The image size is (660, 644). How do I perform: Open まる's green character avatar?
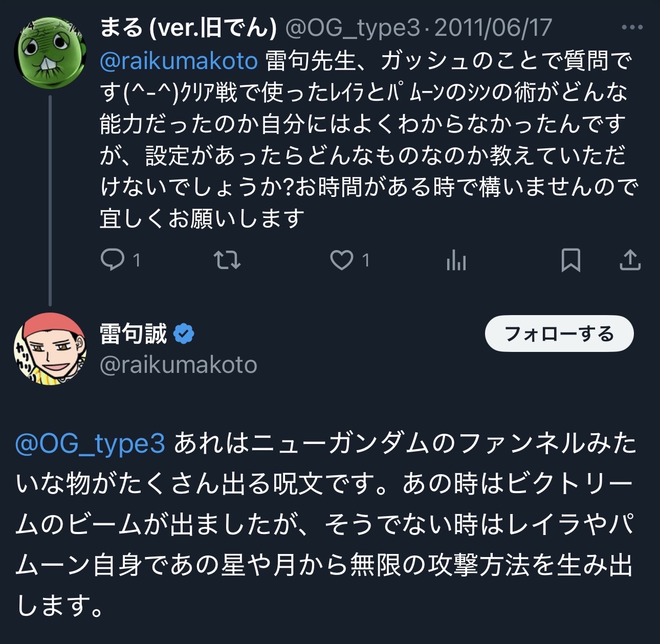tap(50, 53)
